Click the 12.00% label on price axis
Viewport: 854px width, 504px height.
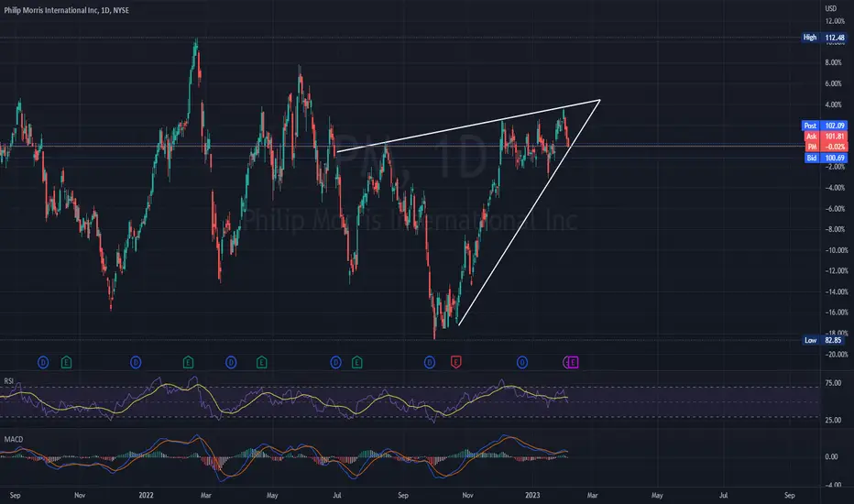(x=835, y=21)
